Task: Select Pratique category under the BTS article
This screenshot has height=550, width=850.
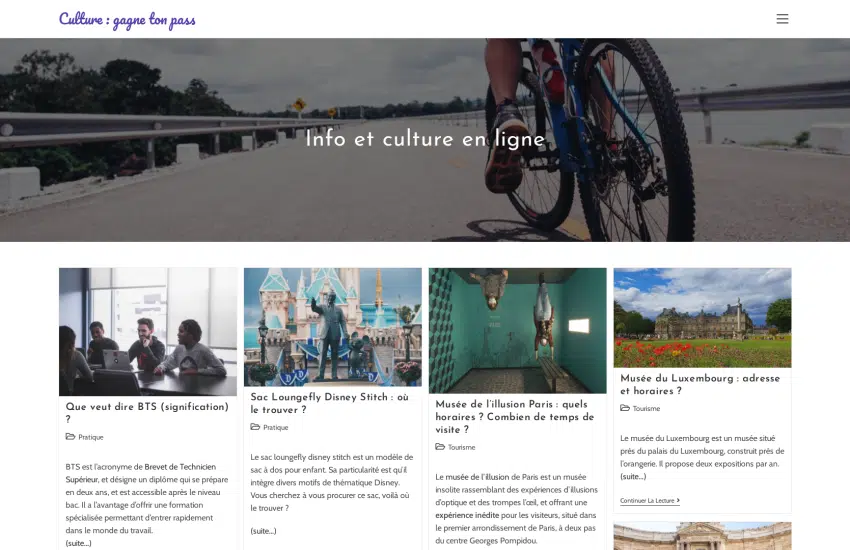Action: pos(91,437)
